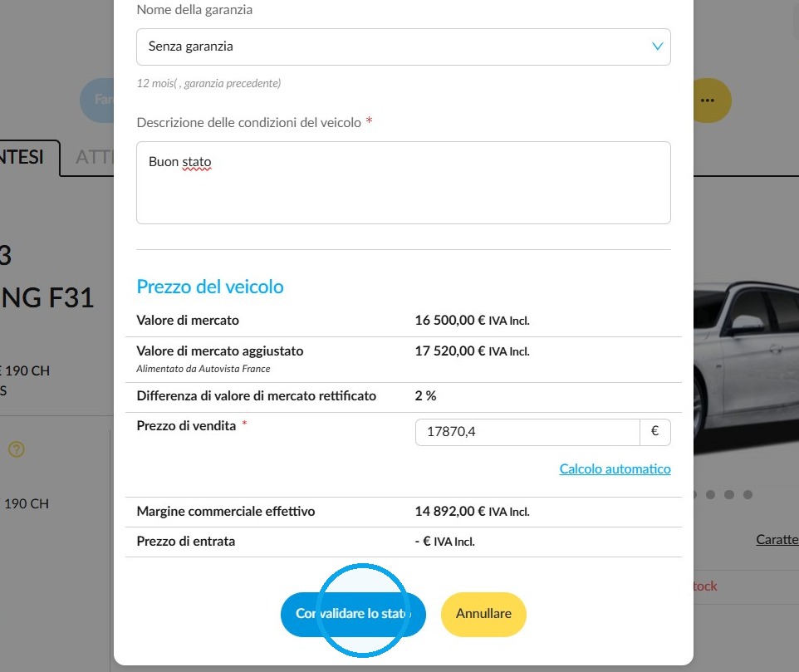Select the ATT tab behind the dialog
799x672 pixels.
pos(95,158)
